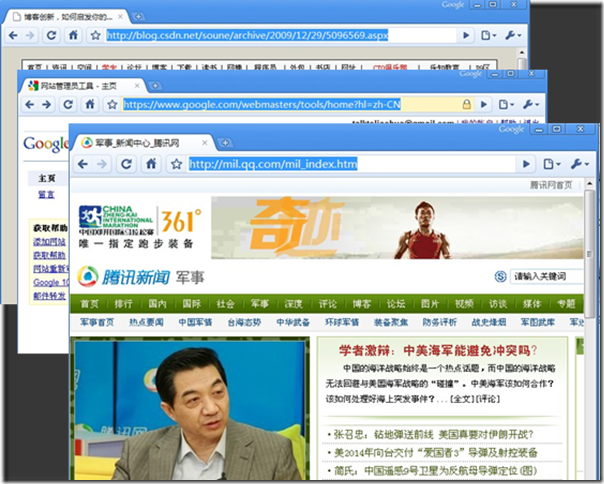
Task: Click Forward arrow in the mil.qq.com window
Action: [102, 164]
